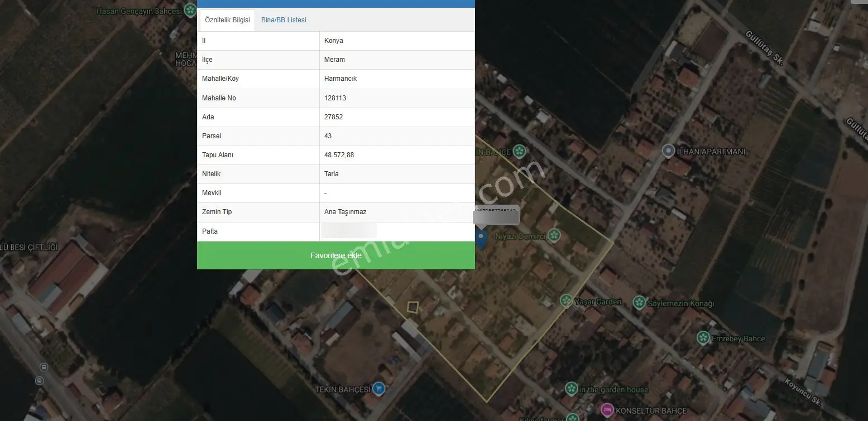
Task: Click the Güllütaş Sk. street label
Action: (765, 47)
